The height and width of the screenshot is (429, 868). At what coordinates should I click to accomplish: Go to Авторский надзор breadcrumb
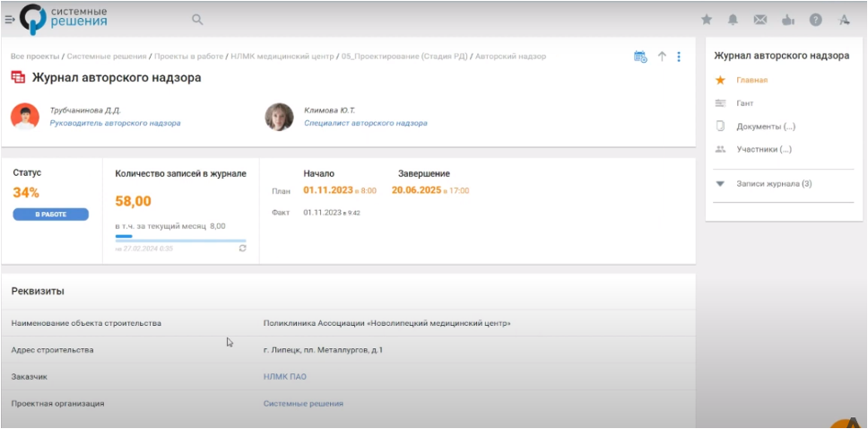[511, 56]
